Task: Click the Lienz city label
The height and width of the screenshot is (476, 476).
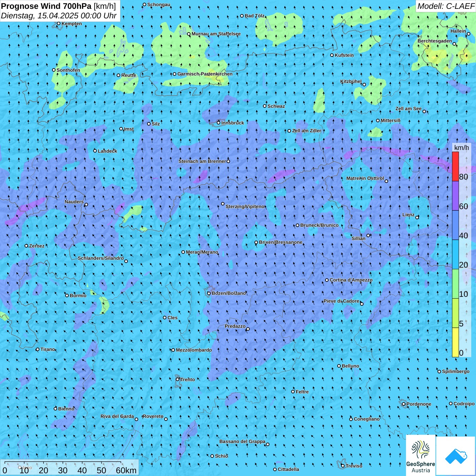Action: coord(408,215)
